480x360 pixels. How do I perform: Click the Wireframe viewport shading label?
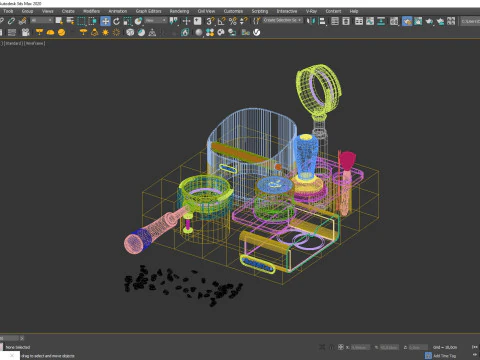35,43
